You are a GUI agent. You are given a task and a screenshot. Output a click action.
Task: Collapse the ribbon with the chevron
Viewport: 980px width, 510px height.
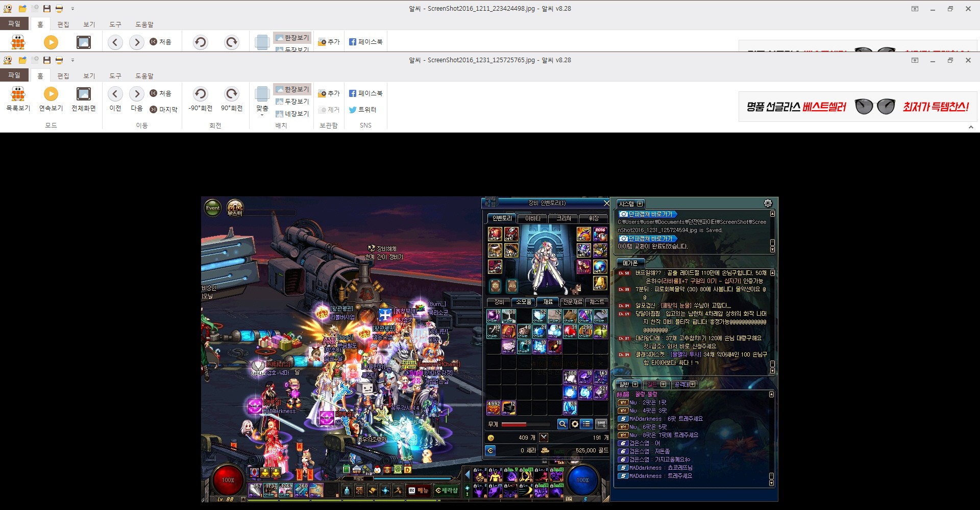coord(971,127)
